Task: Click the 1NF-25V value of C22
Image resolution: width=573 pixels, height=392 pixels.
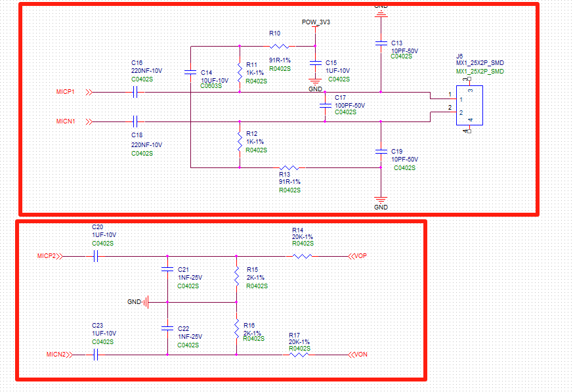Action: click(x=190, y=336)
